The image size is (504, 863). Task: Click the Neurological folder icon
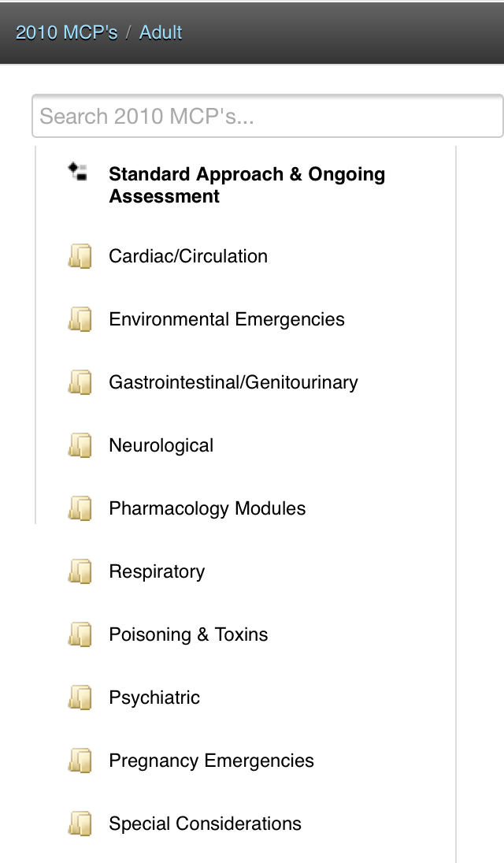click(x=80, y=445)
